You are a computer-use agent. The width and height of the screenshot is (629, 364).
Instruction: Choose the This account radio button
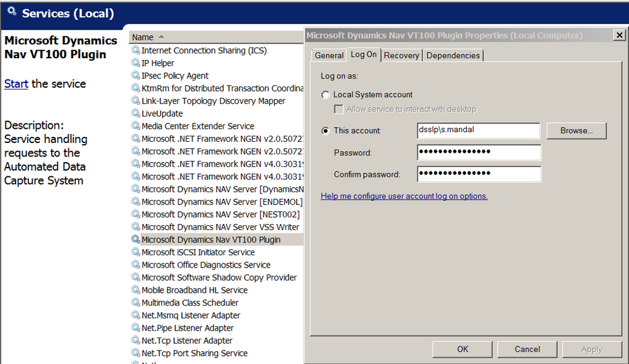click(326, 131)
